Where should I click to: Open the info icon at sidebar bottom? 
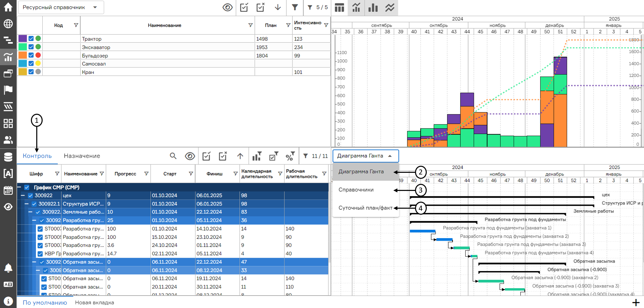coord(8,301)
